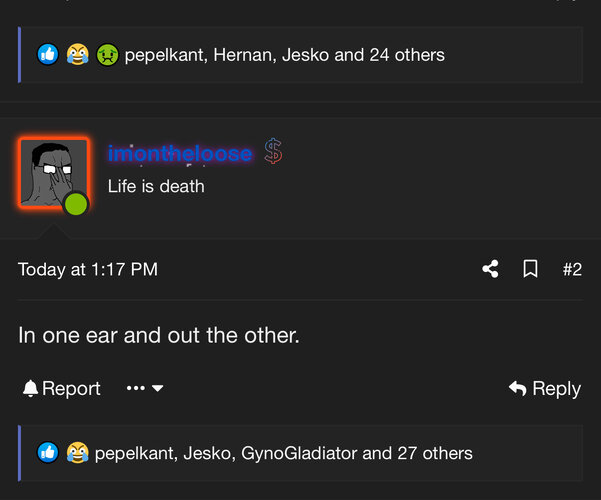Report this post with the bell button

(62, 389)
